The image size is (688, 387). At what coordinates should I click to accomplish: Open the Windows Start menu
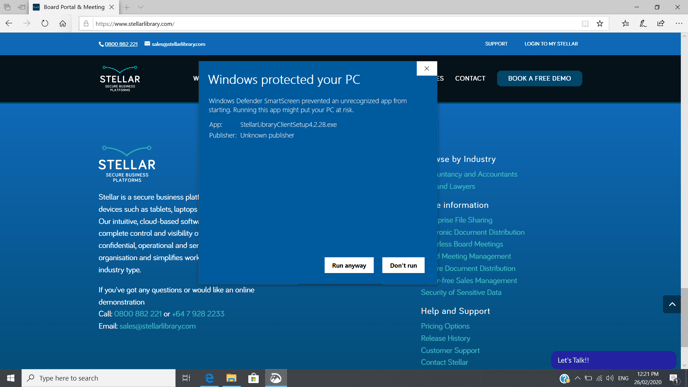pyautogui.click(x=11, y=378)
